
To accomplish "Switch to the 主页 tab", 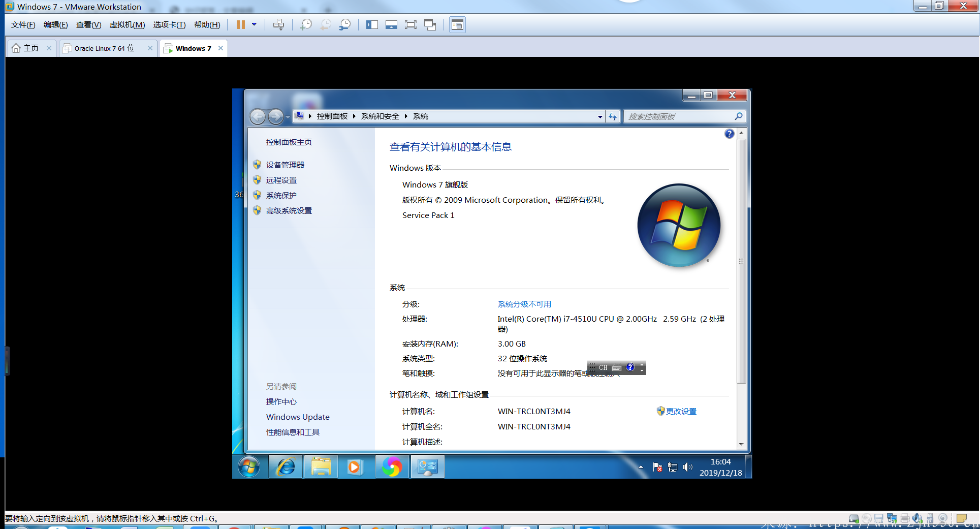I will coord(30,48).
